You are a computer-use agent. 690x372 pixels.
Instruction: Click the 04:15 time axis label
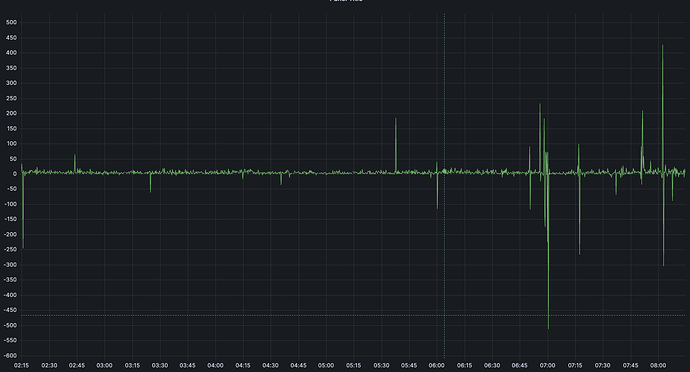[243, 365]
